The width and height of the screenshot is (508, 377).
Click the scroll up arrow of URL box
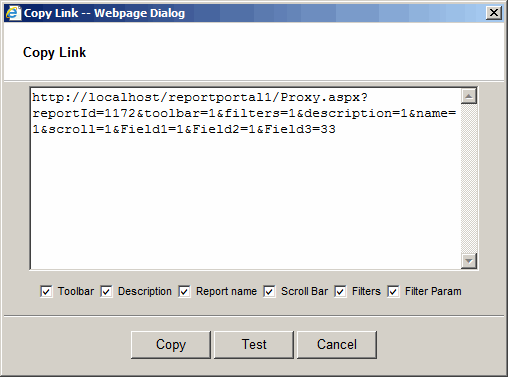(x=469, y=97)
